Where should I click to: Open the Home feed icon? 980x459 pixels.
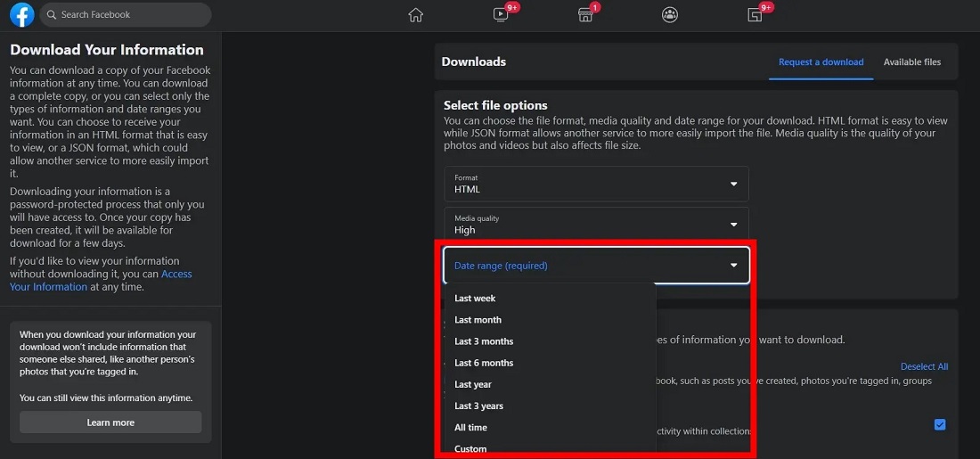pos(416,15)
